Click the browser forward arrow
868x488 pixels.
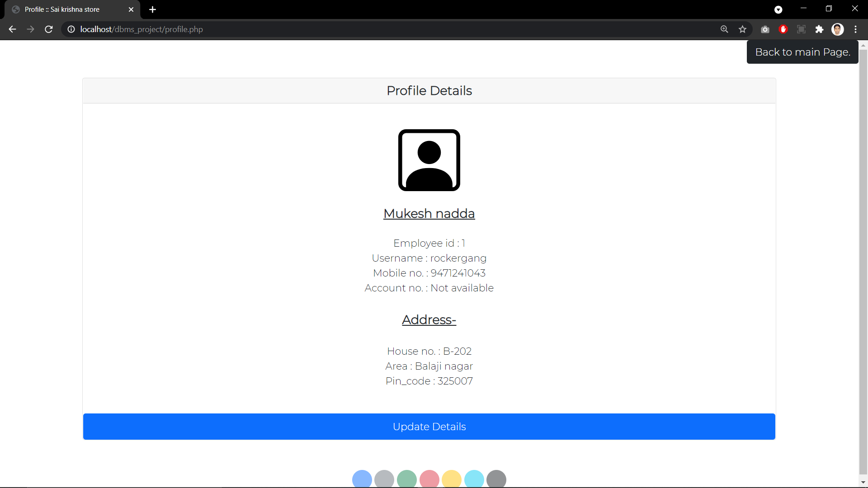pyautogui.click(x=30, y=29)
